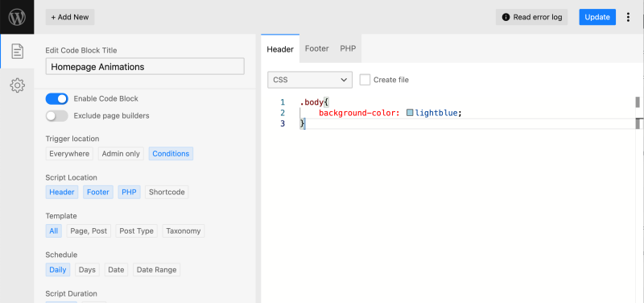The width and height of the screenshot is (644, 303).
Task: Select the All template option
Action: point(54,231)
